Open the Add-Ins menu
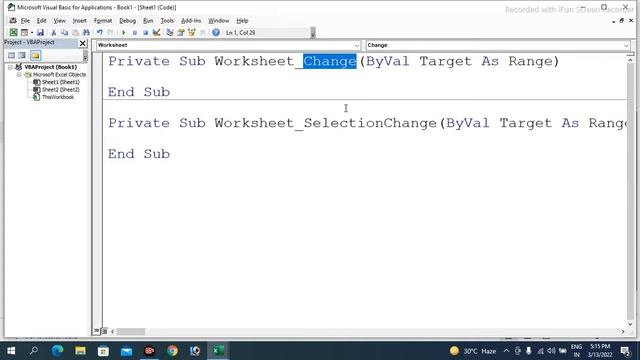 [x=191, y=20]
